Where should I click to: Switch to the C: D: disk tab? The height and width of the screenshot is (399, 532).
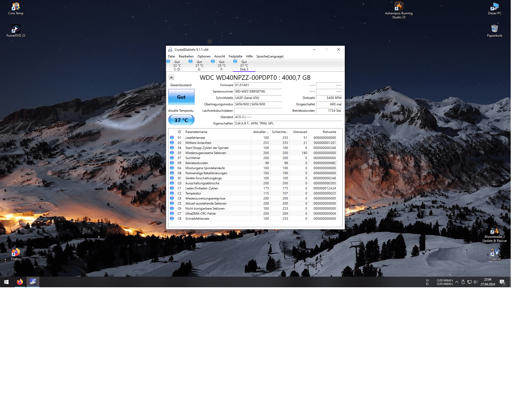pos(177,66)
